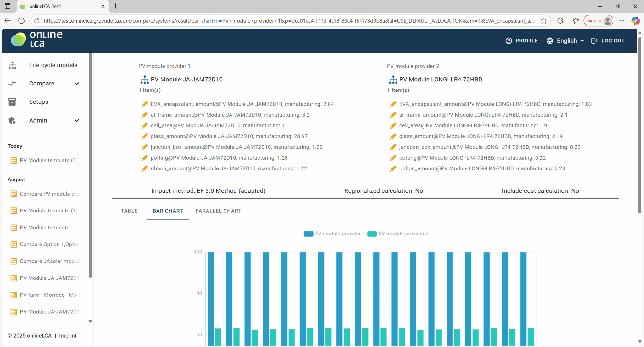
Task: Click browser favorites star in address bar
Action: coord(544,21)
